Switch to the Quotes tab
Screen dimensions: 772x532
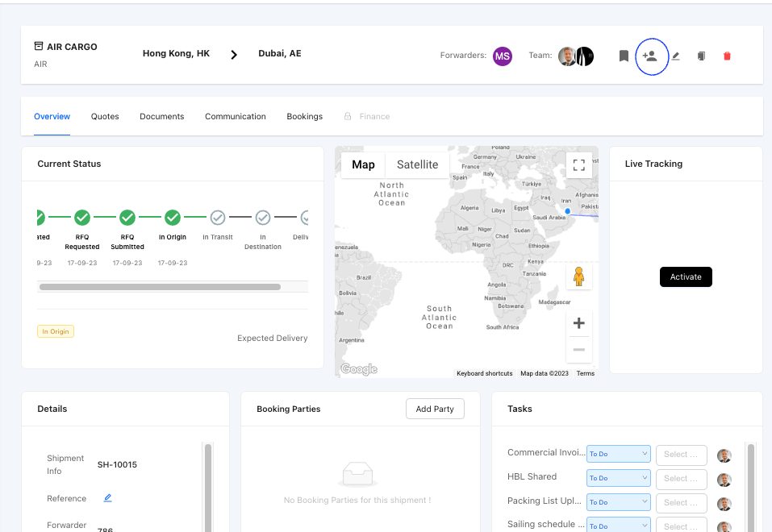(x=105, y=117)
